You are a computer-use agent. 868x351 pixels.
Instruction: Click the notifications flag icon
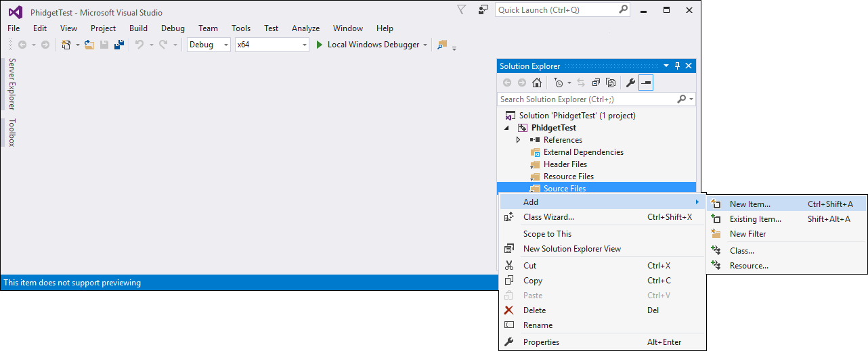(462, 9)
